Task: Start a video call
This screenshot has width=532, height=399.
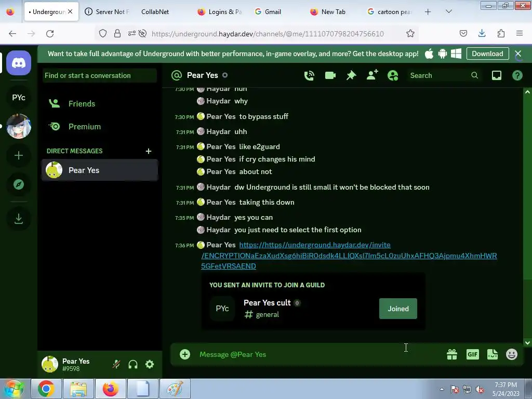Action: [x=330, y=75]
